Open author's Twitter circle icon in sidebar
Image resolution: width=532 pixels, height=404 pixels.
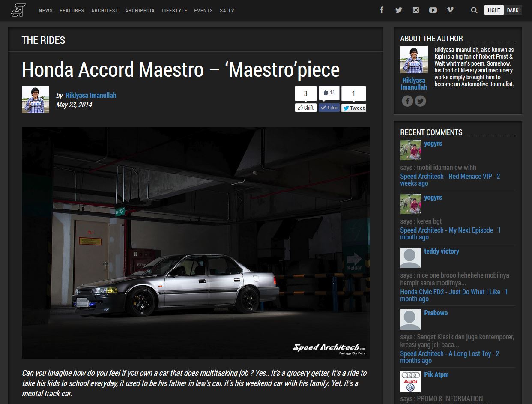(420, 101)
